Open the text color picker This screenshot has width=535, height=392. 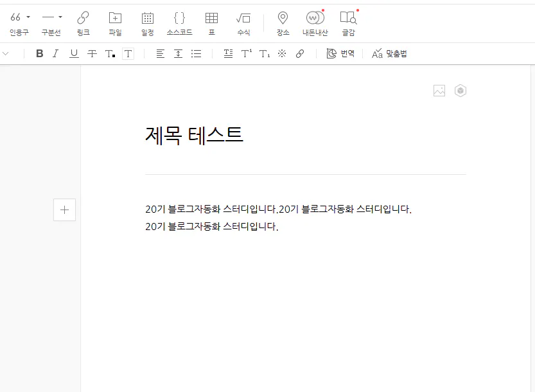(x=110, y=53)
